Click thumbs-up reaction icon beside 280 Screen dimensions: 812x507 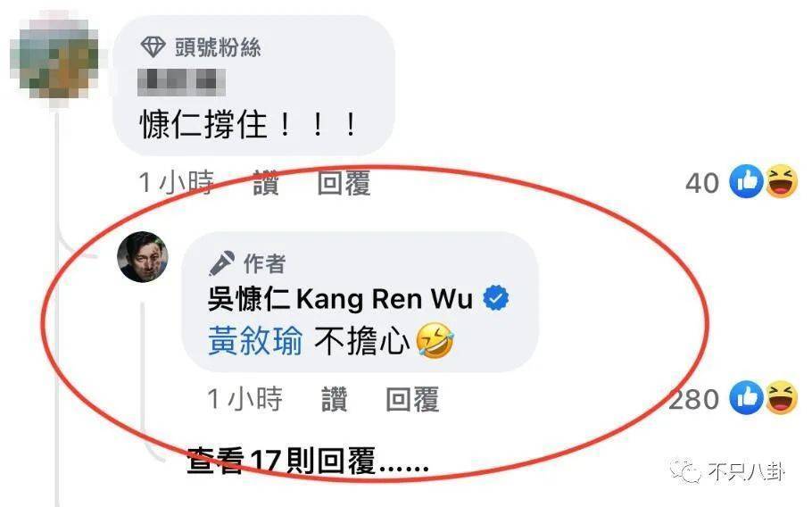[x=746, y=398]
